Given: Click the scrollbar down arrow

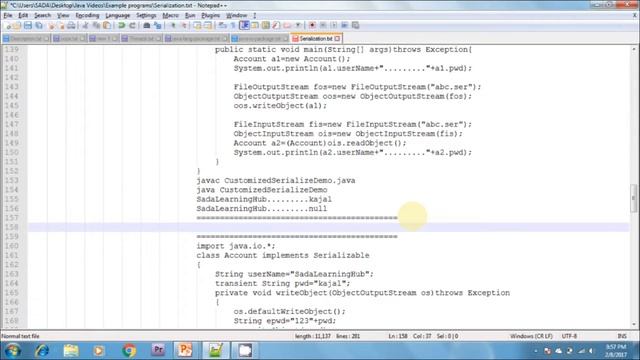Looking at the screenshot, I should tap(633, 324).
